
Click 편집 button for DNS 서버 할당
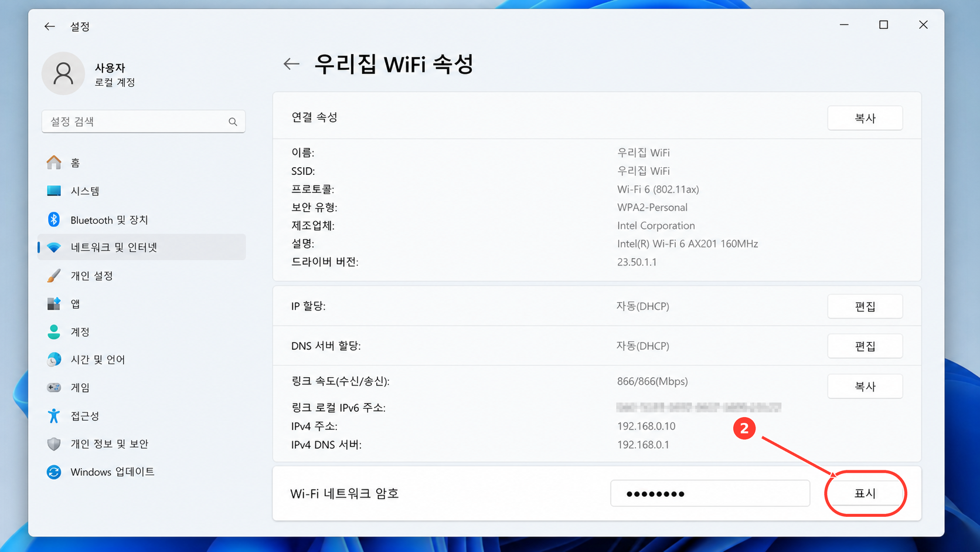coord(865,346)
